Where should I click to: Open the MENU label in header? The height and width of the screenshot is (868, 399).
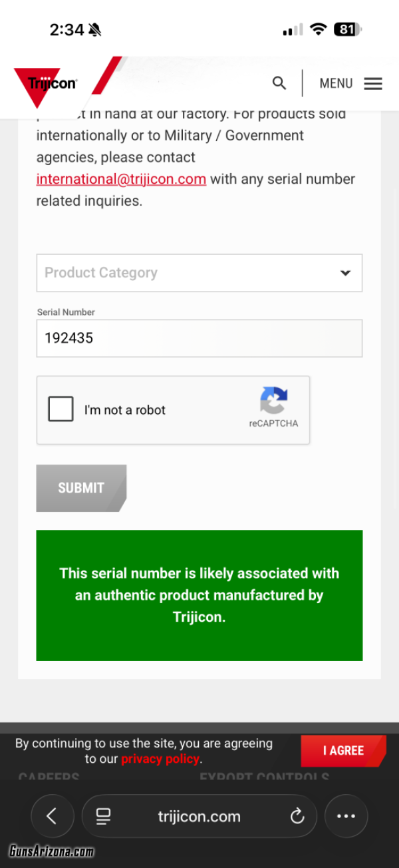tap(336, 84)
